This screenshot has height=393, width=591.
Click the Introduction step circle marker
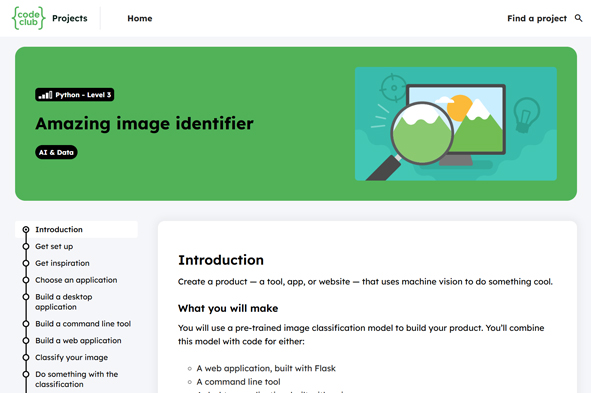(x=26, y=229)
